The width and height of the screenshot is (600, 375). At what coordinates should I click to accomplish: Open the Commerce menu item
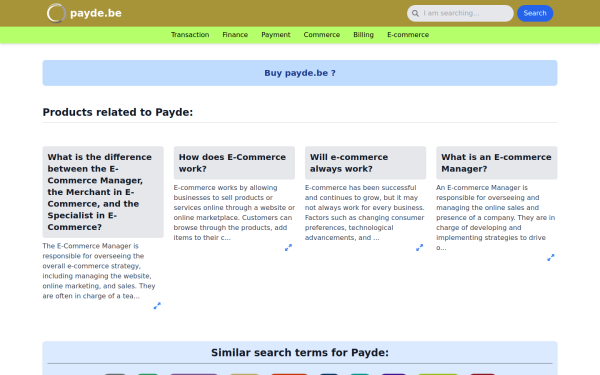click(322, 35)
